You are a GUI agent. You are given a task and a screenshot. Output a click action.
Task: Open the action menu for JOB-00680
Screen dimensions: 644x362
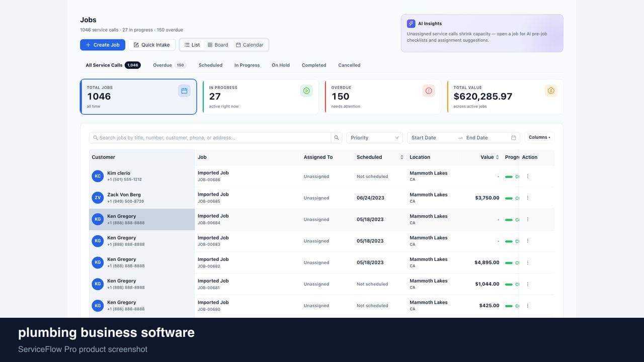[x=527, y=306]
